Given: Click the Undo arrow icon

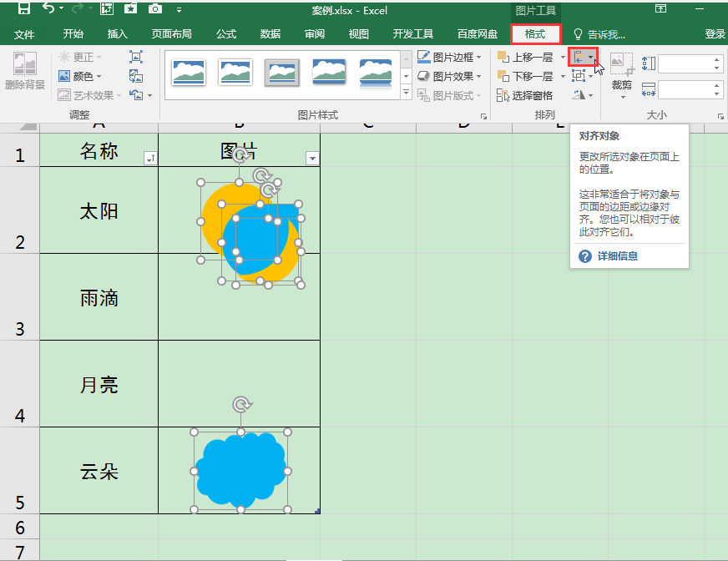Looking at the screenshot, I should pos(48,8).
